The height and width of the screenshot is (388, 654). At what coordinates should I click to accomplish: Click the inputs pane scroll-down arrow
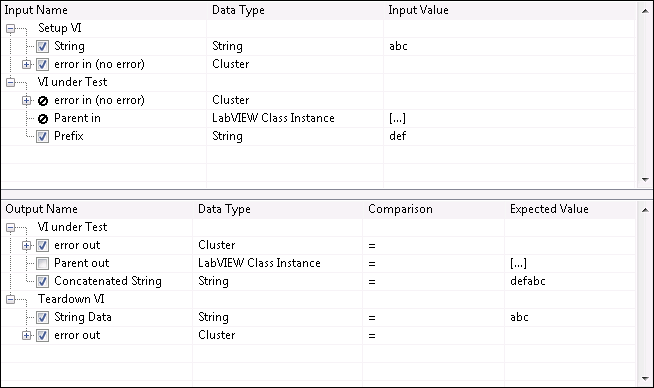645,180
